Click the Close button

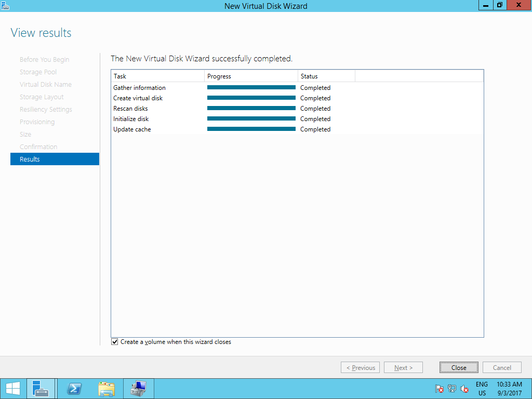click(x=459, y=367)
